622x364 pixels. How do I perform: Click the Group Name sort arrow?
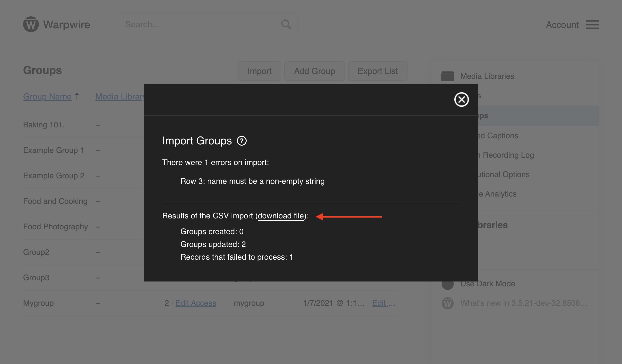pyautogui.click(x=77, y=96)
